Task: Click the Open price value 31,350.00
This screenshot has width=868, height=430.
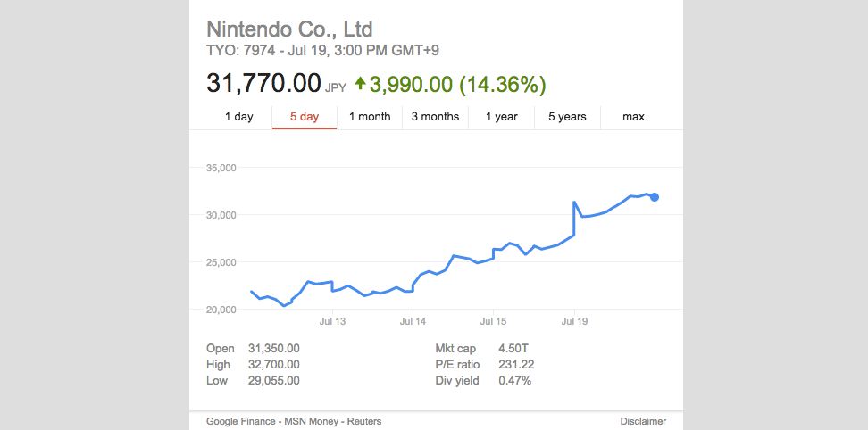Action: click(x=273, y=348)
